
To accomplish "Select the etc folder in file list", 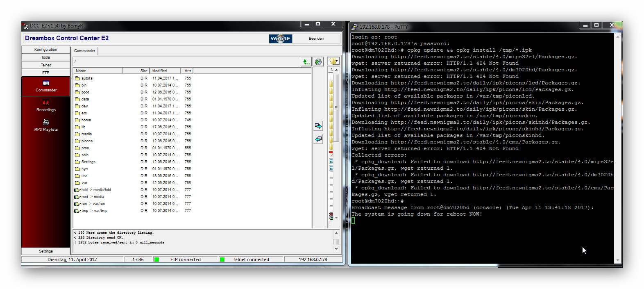I will 84,113.
